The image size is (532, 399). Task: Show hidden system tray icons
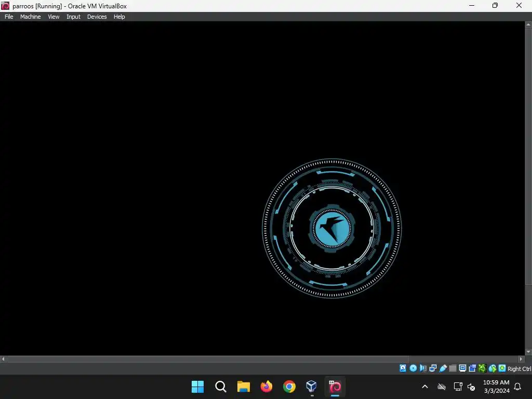click(425, 387)
